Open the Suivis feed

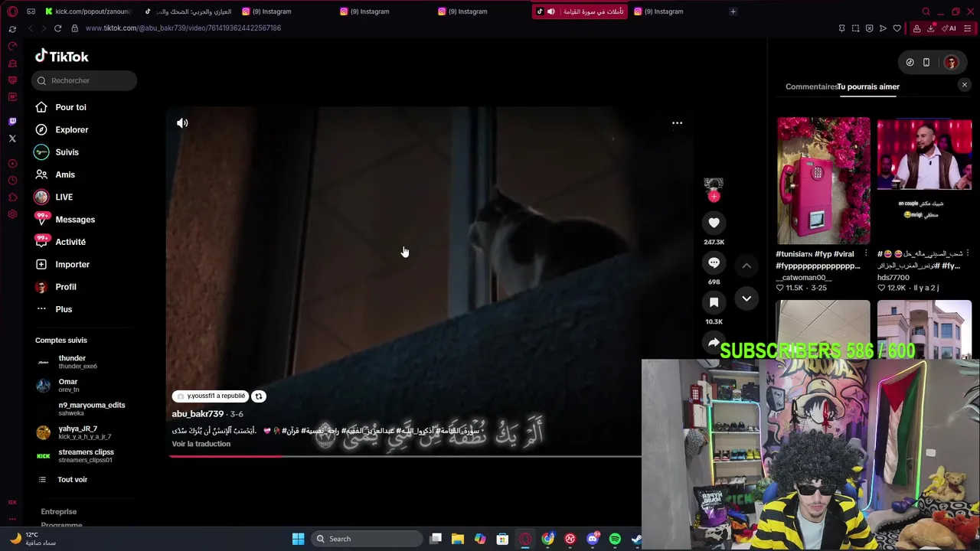[x=67, y=152]
